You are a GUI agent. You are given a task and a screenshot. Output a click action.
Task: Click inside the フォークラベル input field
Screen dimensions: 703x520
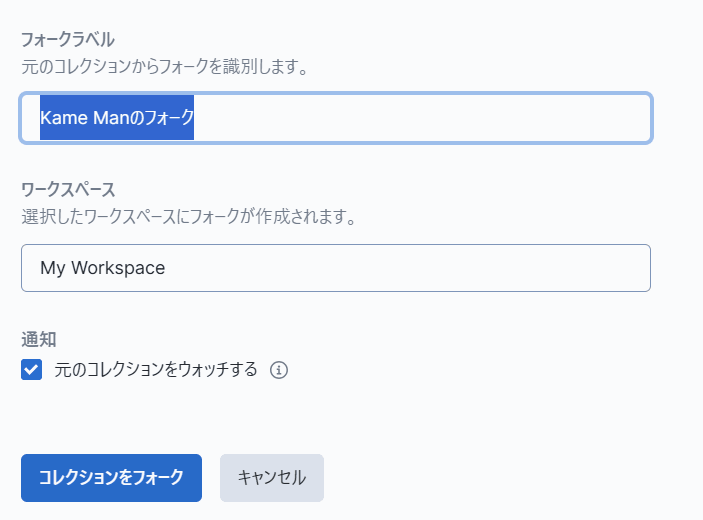click(336, 118)
